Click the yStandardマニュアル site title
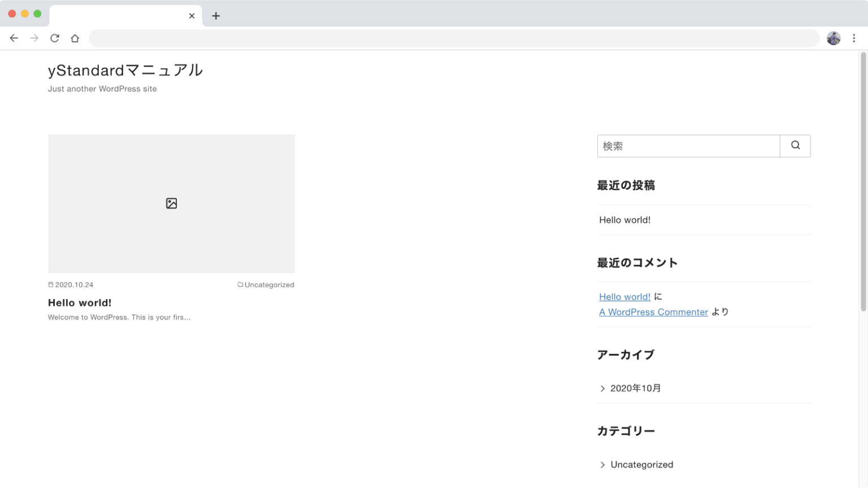This screenshot has width=868, height=488. coord(125,70)
